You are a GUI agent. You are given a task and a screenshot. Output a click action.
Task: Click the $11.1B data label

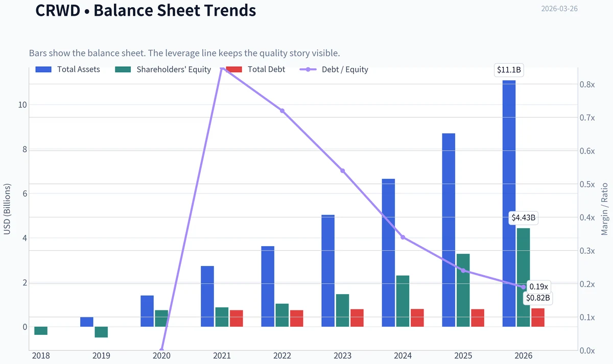coord(509,70)
